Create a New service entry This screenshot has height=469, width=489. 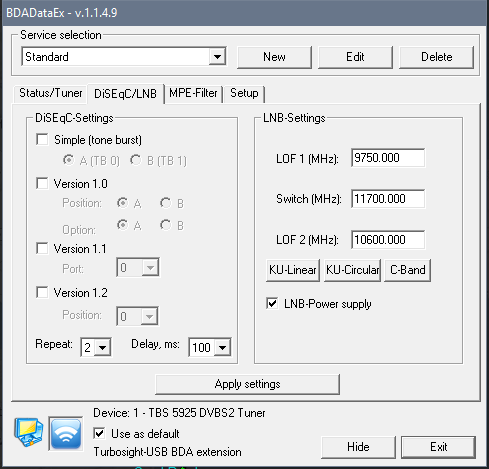(x=274, y=57)
